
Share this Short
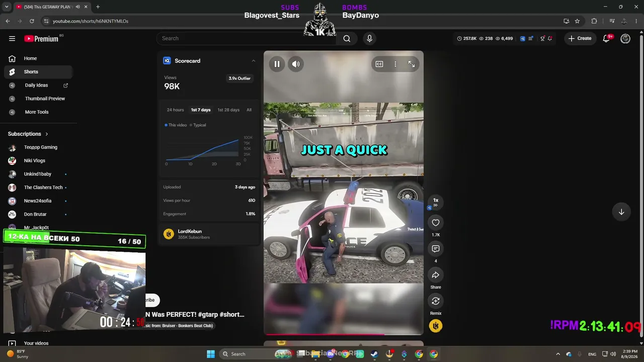pos(436,275)
